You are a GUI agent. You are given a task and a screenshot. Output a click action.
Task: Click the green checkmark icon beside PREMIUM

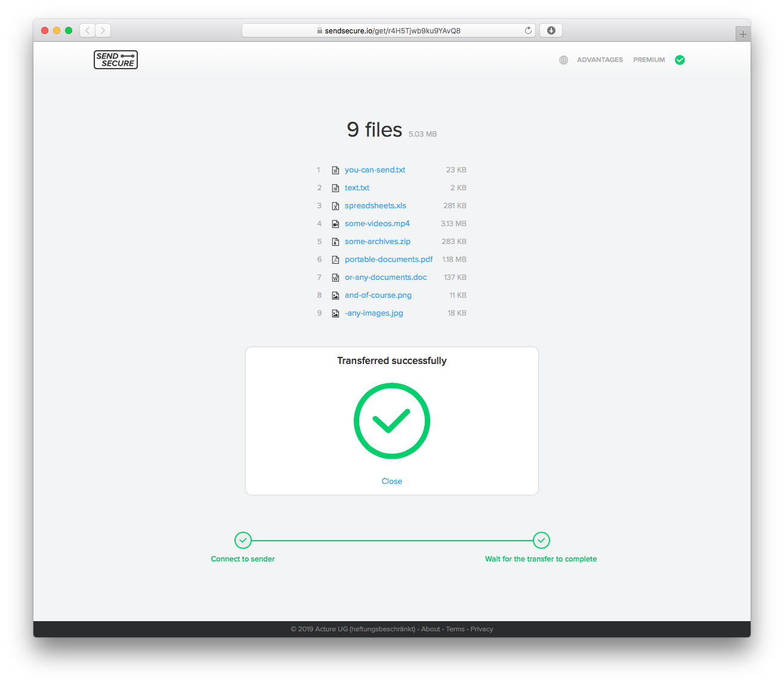click(680, 60)
